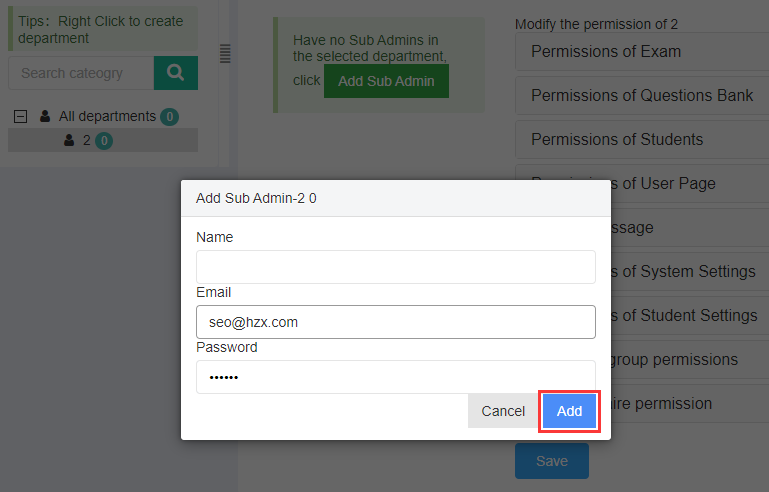Click the person icon beside department 2
769x492 pixels.
(69, 140)
